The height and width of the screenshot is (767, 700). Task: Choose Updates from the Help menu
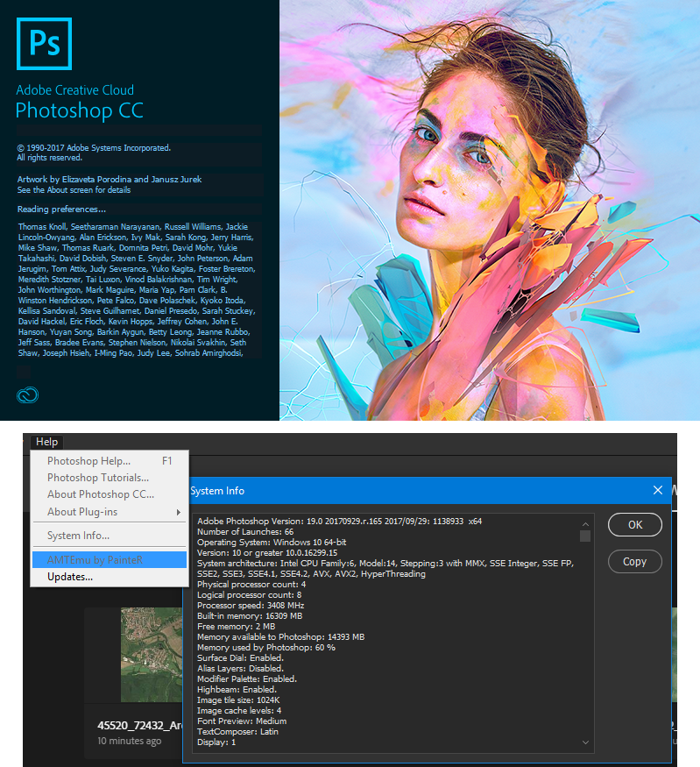pyautogui.click(x=70, y=576)
